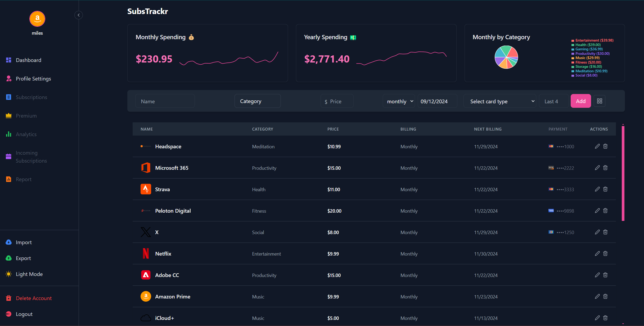The image size is (644, 326).
Task: Click the Microsoft 365 logo icon
Action: [146, 168]
